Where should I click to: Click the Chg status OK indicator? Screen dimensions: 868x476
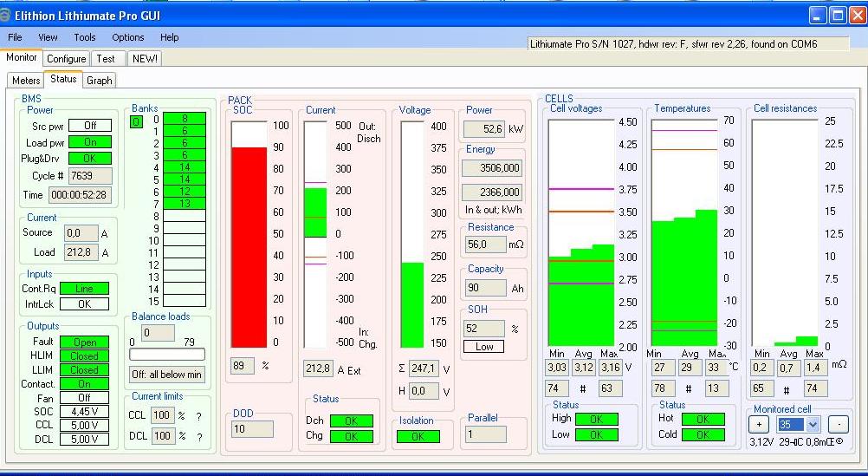click(x=352, y=436)
